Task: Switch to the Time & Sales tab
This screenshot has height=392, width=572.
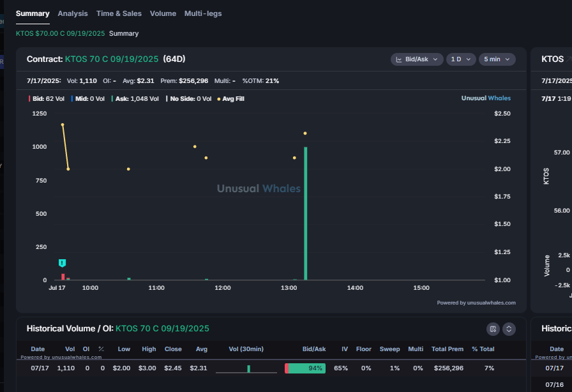Action: (119, 13)
